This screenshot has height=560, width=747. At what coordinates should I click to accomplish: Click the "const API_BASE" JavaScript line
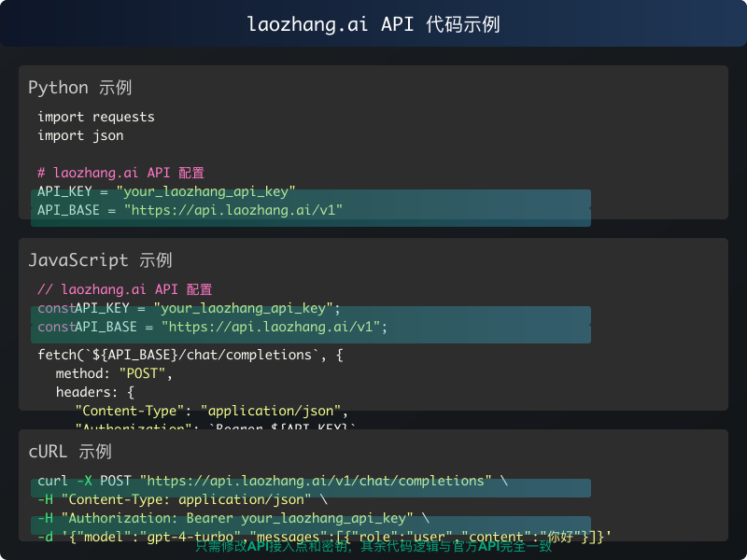click(213, 328)
